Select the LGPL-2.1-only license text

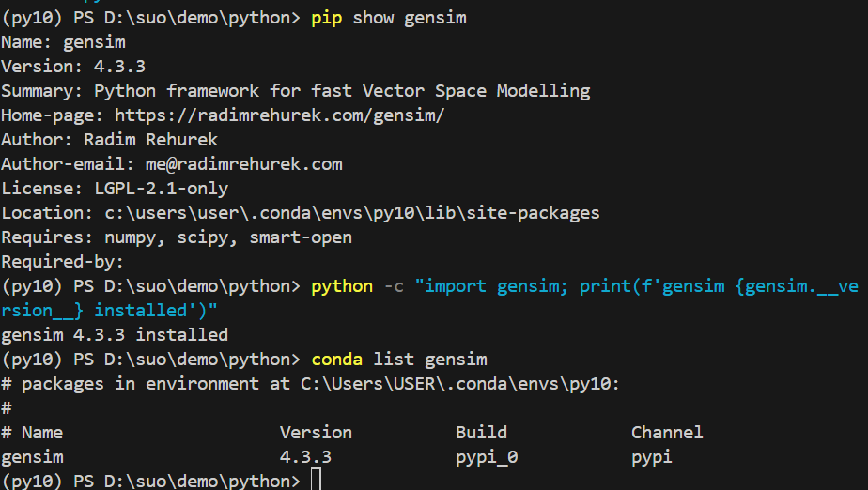(161, 189)
